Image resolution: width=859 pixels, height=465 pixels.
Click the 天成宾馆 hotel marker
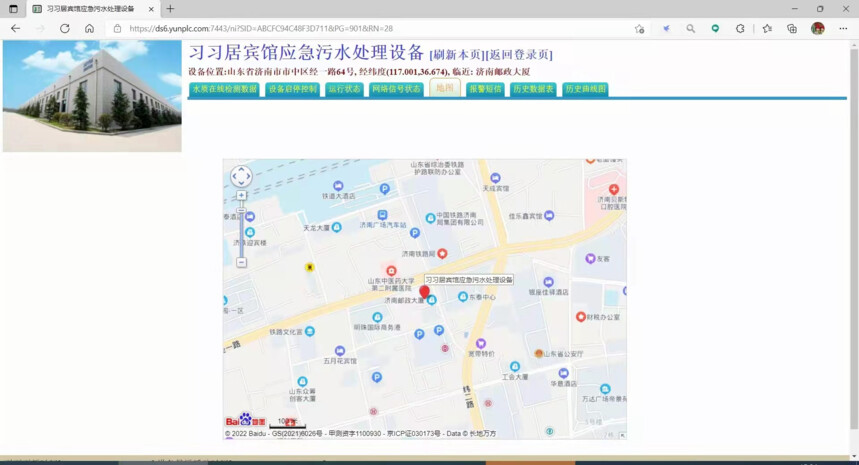pos(495,177)
